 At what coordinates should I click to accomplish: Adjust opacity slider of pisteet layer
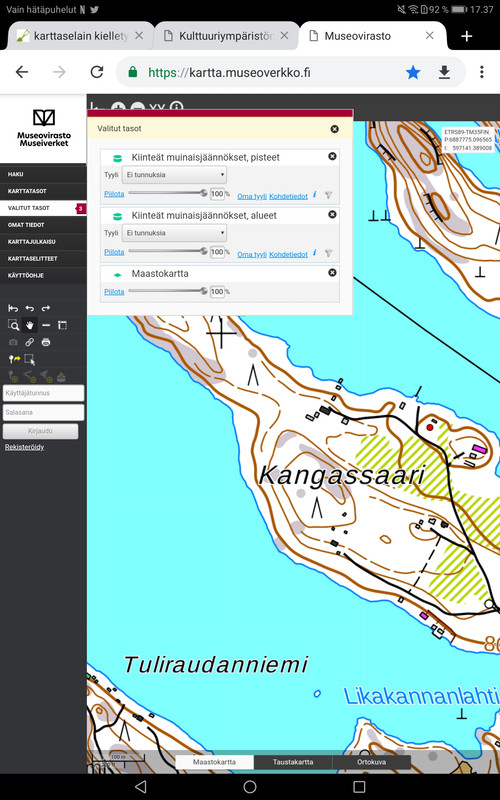[x=168, y=193]
